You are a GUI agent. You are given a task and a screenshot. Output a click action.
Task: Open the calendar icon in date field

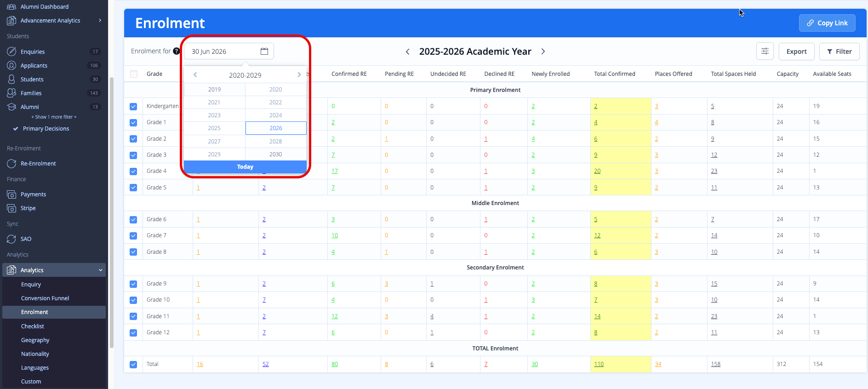click(264, 51)
